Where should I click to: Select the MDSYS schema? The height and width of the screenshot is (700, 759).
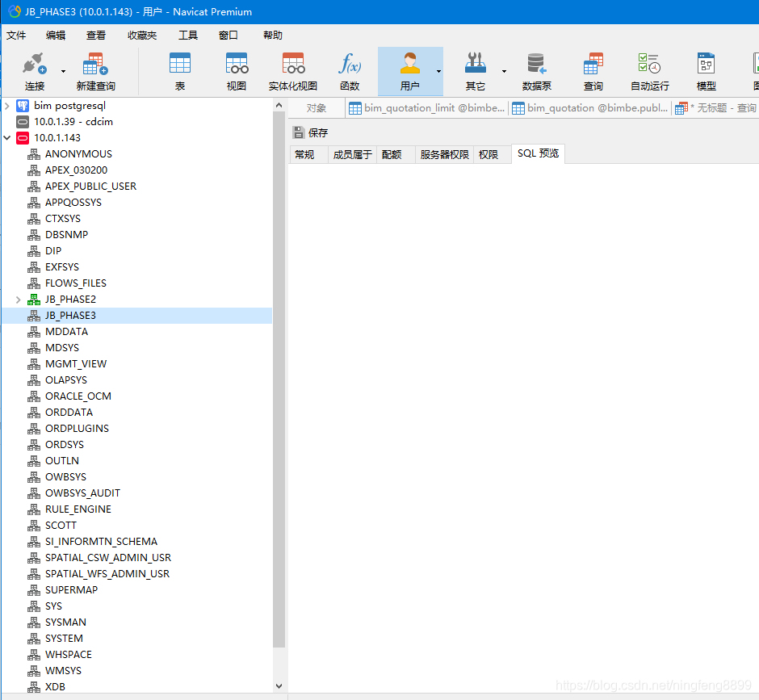click(62, 348)
